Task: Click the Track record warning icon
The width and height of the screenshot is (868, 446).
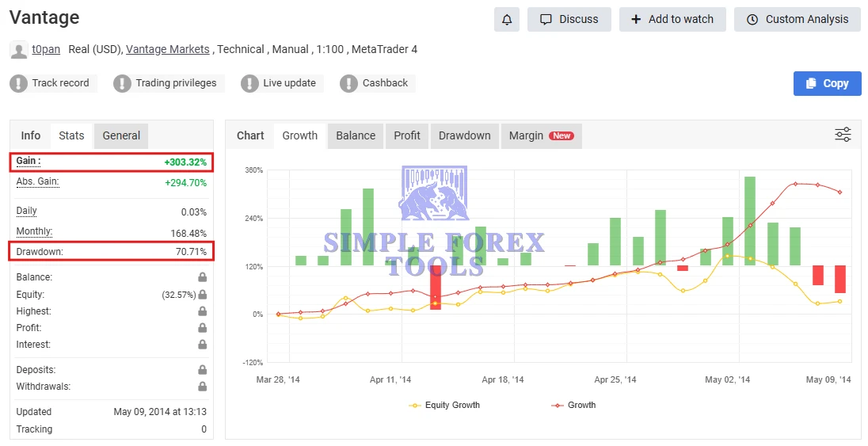Action: pyautogui.click(x=18, y=83)
